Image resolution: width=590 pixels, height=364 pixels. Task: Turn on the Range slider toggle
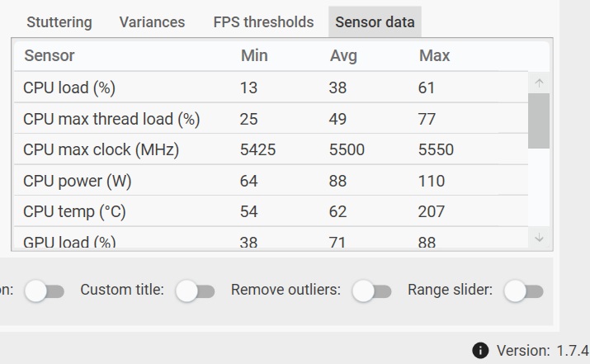coord(524,291)
